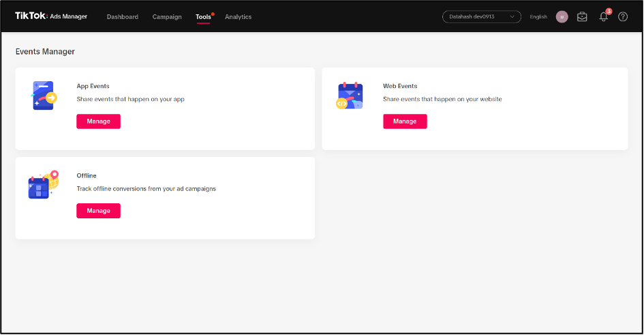Click the TikTok Ads Manager logo

[51, 16]
